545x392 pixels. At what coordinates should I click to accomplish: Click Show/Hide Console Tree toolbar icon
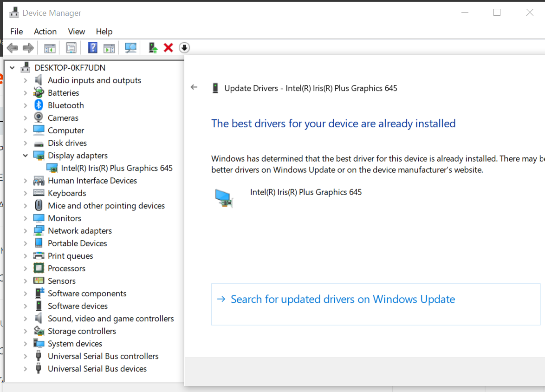[x=50, y=48]
